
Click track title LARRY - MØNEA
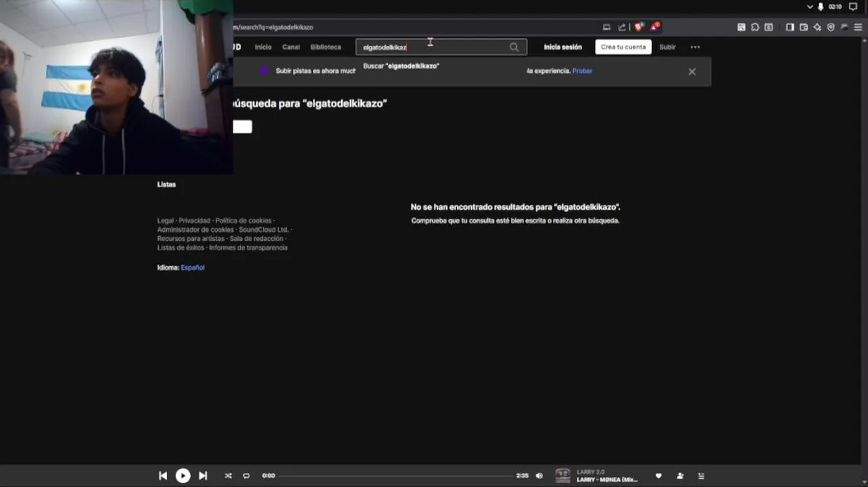coord(607,480)
